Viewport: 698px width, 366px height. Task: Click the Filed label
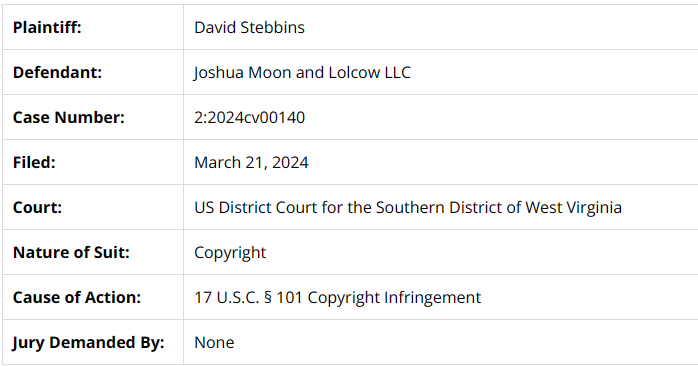(34, 163)
